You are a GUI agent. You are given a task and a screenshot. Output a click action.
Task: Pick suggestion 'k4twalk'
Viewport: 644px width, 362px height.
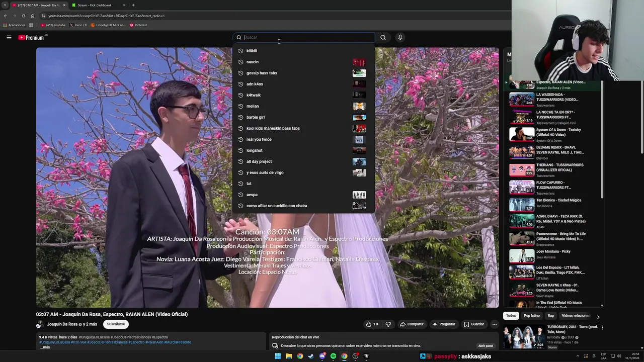tap(303, 95)
